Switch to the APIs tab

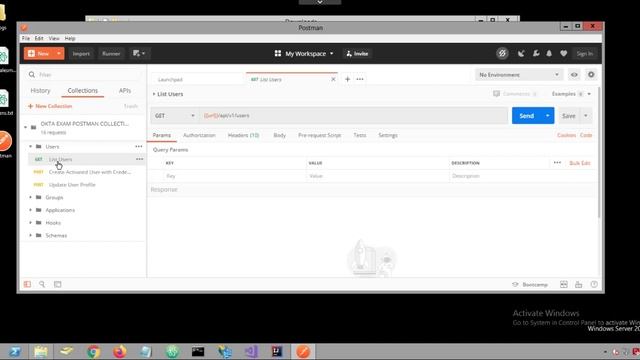tap(125, 91)
